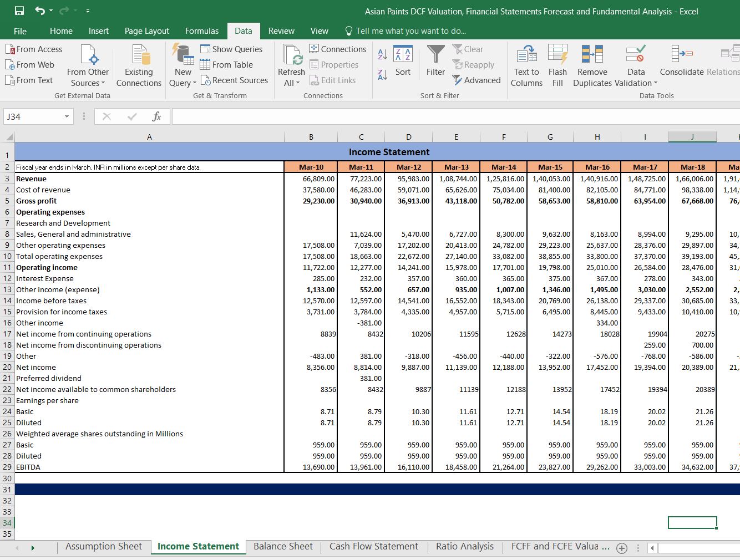Screen dimensions: 740x560
Task: Click the Refresh All icon
Action: [292, 55]
